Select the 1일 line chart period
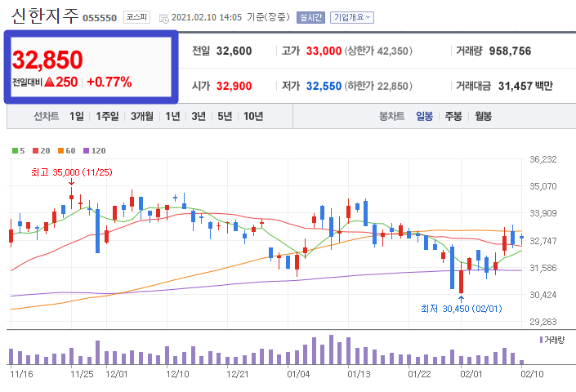This screenshot has width=576, height=392. click(x=77, y=116)
